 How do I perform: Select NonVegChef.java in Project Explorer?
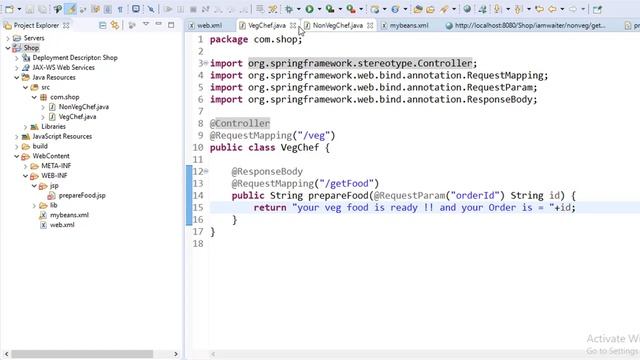pyautogui.click(x=84, y=107)
